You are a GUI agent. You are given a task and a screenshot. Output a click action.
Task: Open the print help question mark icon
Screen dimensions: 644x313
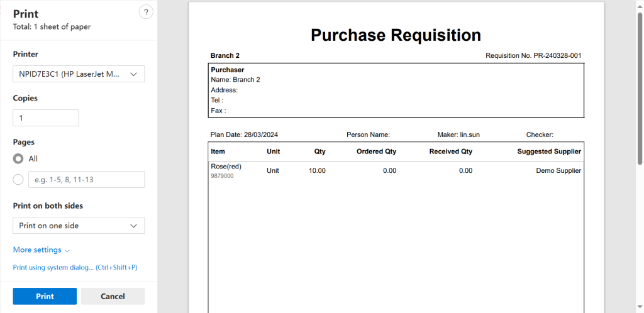146,13
